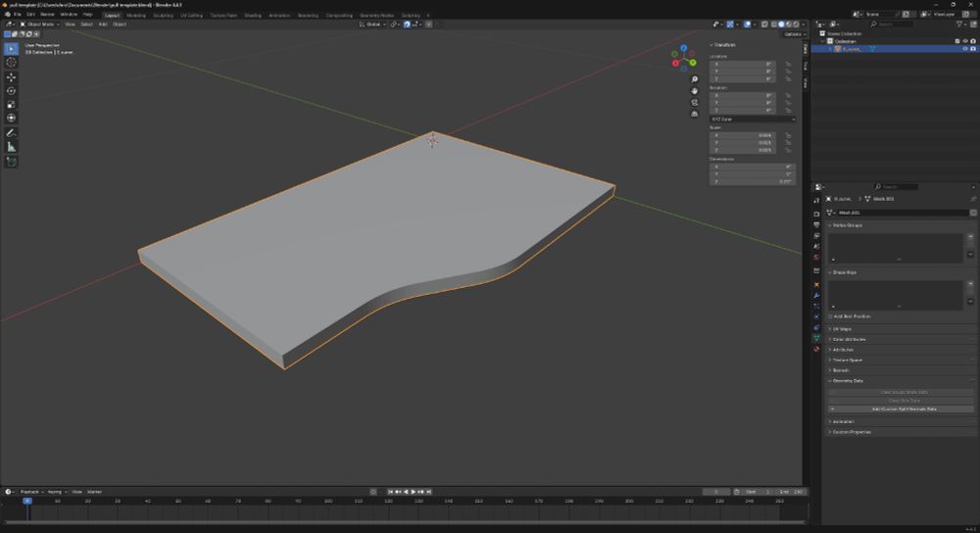Click the green Y axis on navigation gizmo
The image size is (980, 533).
693,63
